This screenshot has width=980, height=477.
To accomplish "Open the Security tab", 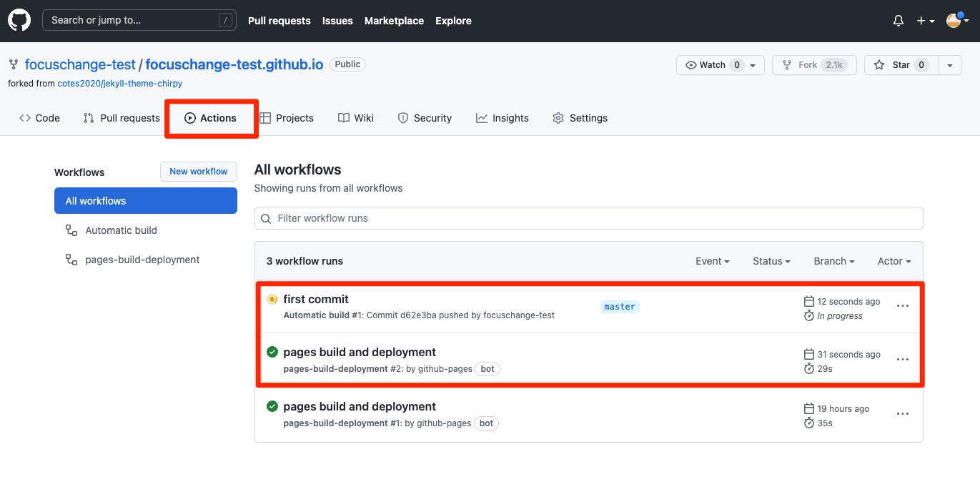I will [425, 118].
